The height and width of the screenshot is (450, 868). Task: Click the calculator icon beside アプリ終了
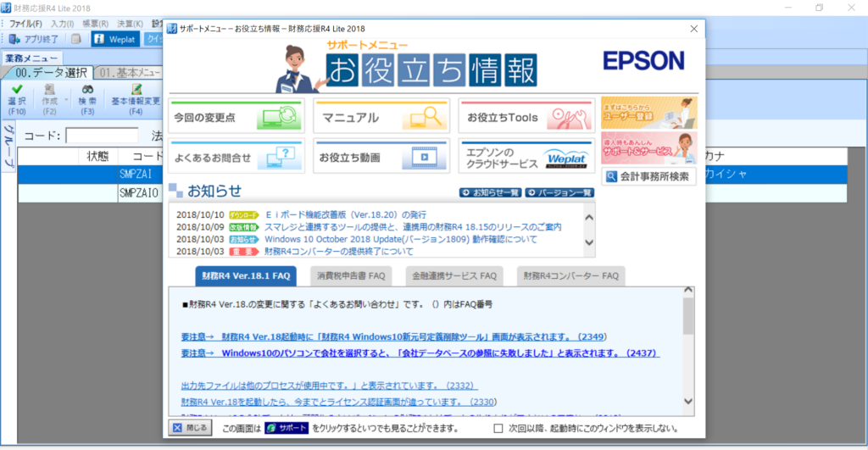click(75, 39)
